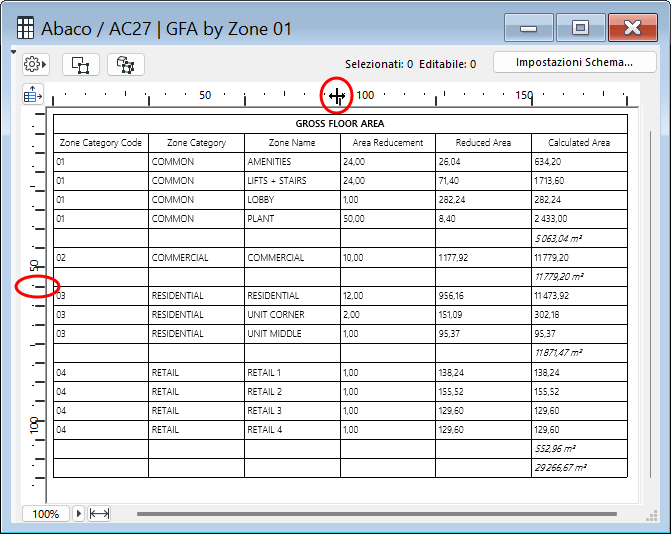Click the RETAIL 3 zone name cell

coord(292,411)
